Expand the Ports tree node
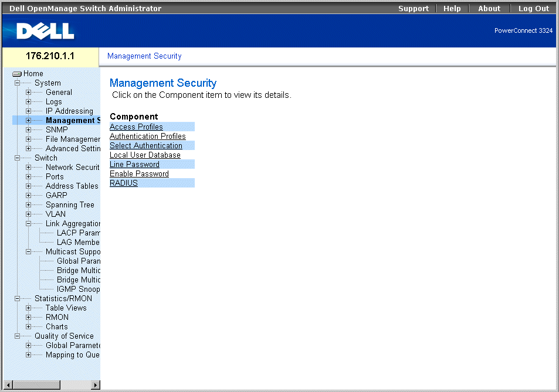Image resolution: width=559 pixels, height=392 pixels. [x=29, y=176]
